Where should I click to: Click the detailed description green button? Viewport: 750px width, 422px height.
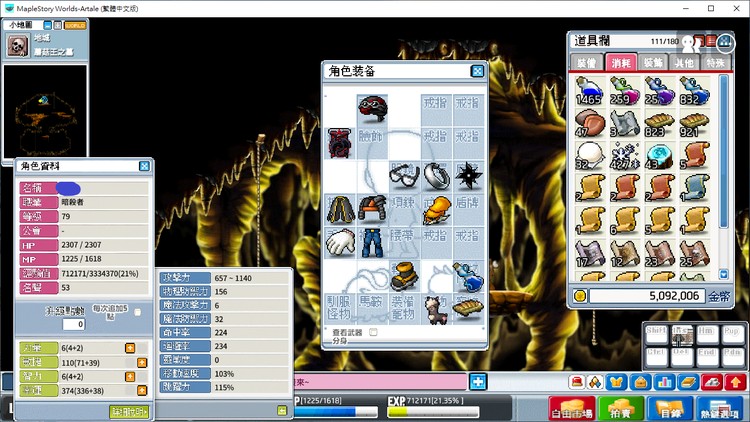pyautogui.click(x=129, y=411)
